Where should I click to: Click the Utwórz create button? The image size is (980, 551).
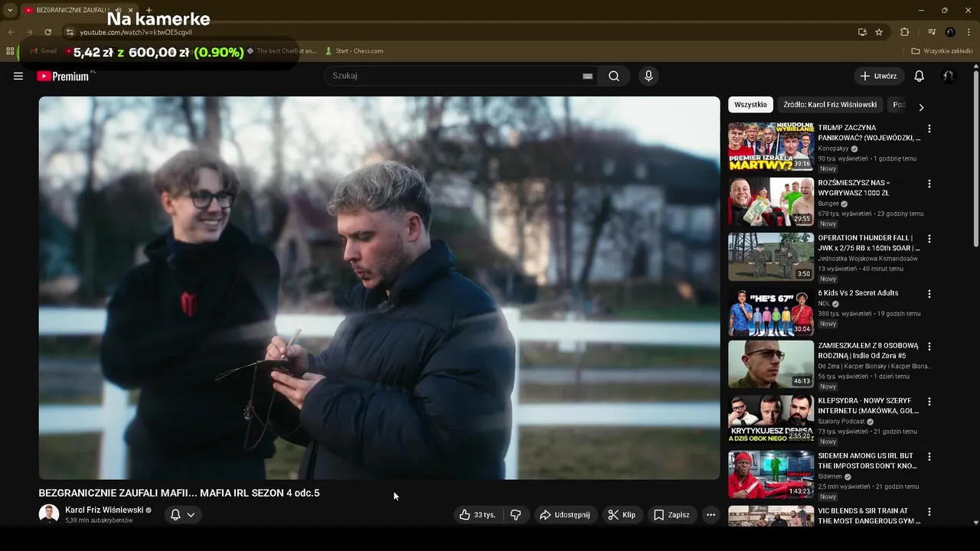click(x=879, y=76)
